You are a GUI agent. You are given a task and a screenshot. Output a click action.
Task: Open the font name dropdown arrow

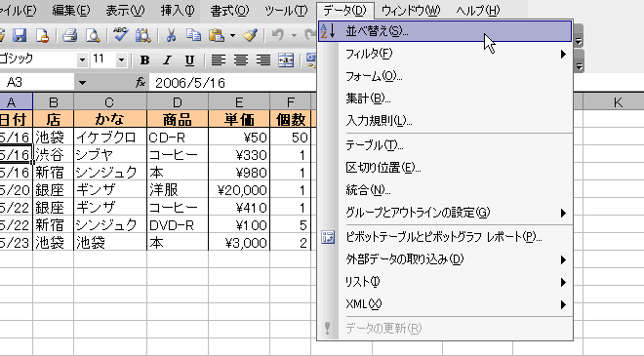(82, 60)
